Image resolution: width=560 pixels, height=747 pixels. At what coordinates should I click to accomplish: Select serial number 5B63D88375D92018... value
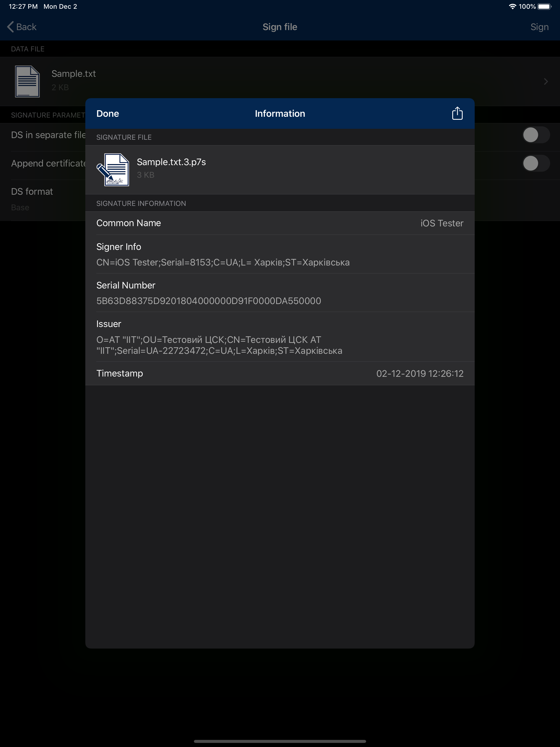pyautogui.click(x=209, y=301)
